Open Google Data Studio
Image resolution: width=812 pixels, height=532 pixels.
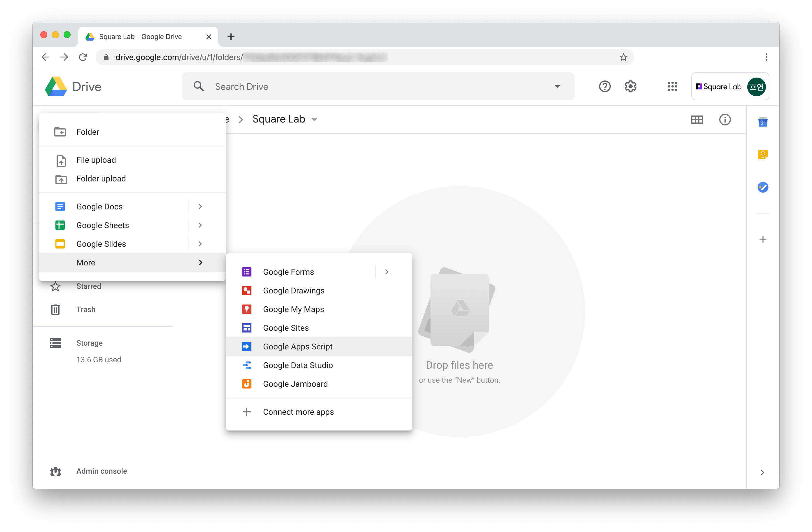point(297,365)
